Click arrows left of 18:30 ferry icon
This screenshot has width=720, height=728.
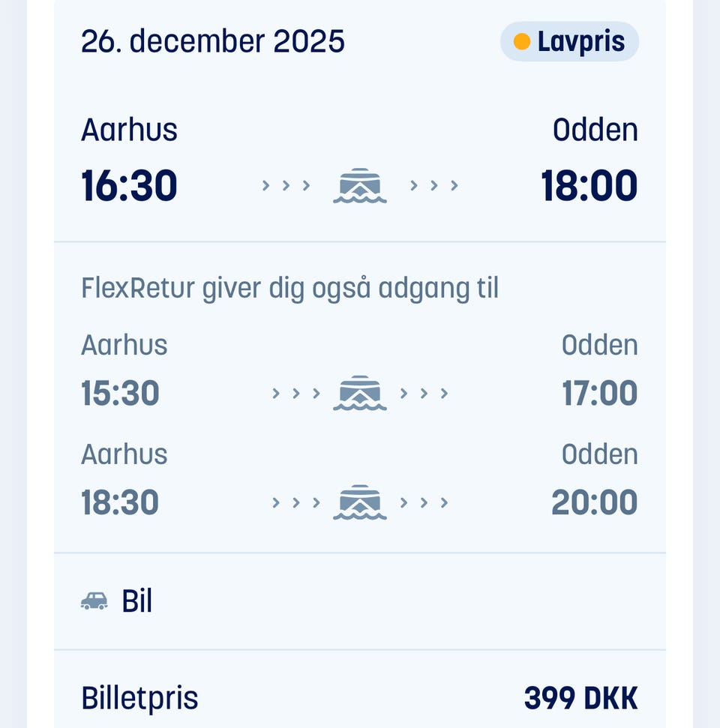(x=296, y=502)
